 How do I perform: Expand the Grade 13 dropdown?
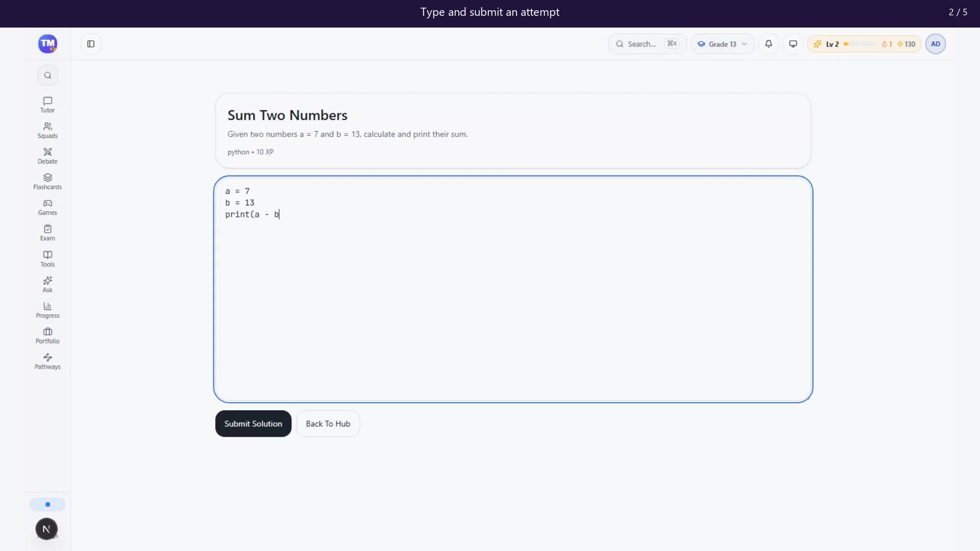click(x=722, y=44)
